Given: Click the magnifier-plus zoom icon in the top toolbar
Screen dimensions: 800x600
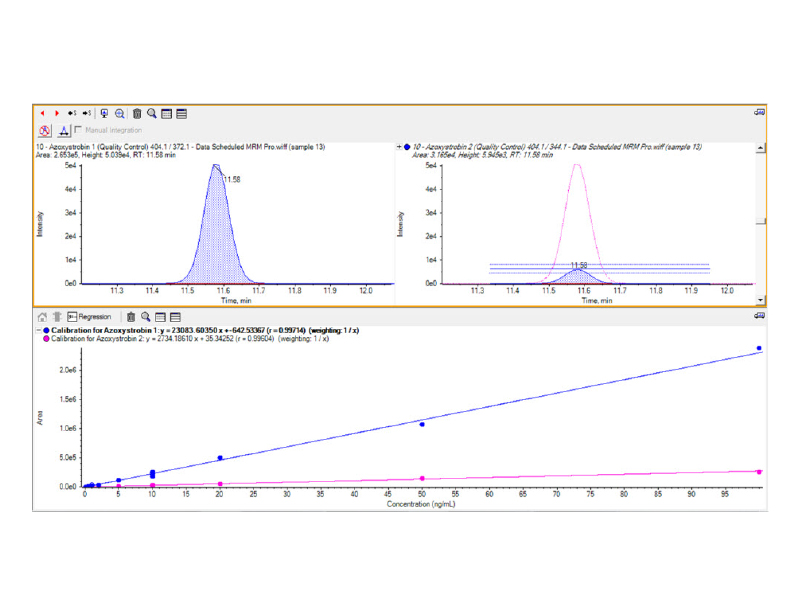Looking at the screenshot, I should (120, 114).
